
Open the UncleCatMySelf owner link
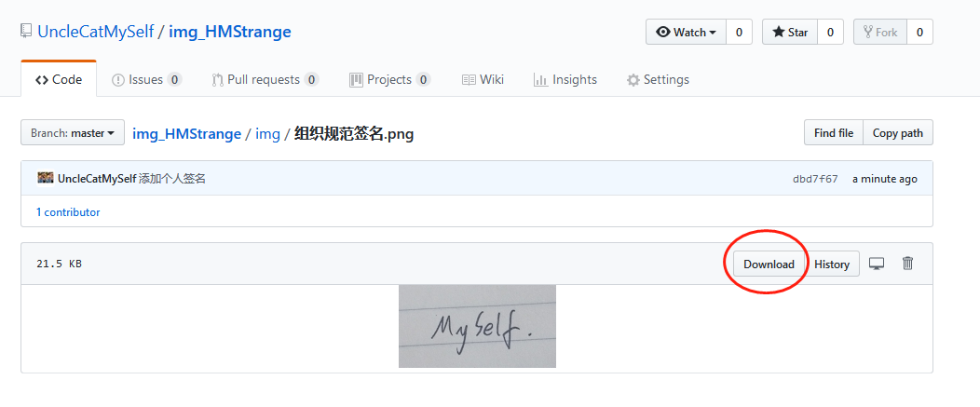pyautogui.click(x=96, y=32)
